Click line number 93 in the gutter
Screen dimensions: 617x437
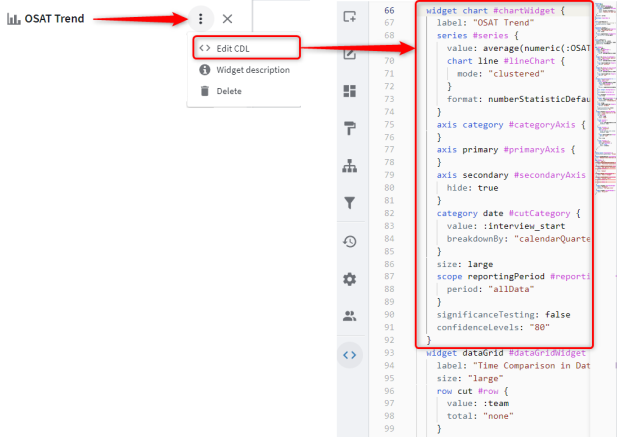coord(389,353)
